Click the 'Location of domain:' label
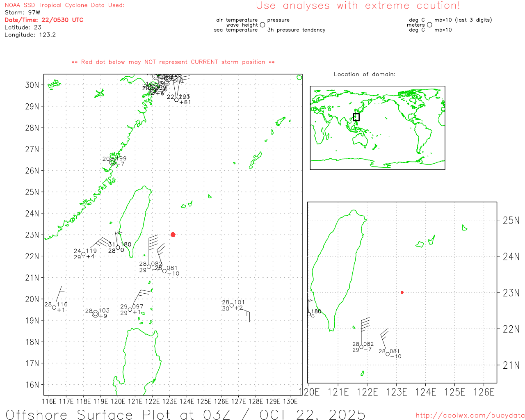The height and width of the screenshot is (420, 525). pyautogui.click(x=365, y=74)
